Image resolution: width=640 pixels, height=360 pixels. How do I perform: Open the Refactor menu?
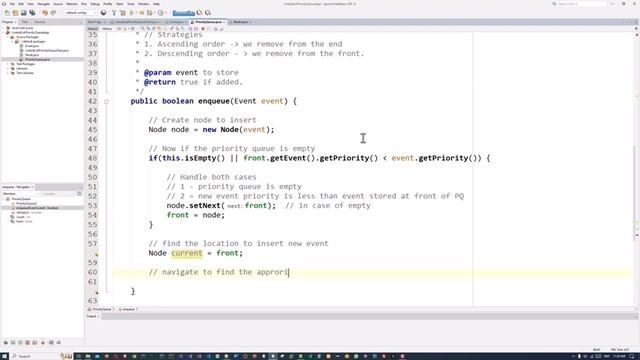[72, 4]
